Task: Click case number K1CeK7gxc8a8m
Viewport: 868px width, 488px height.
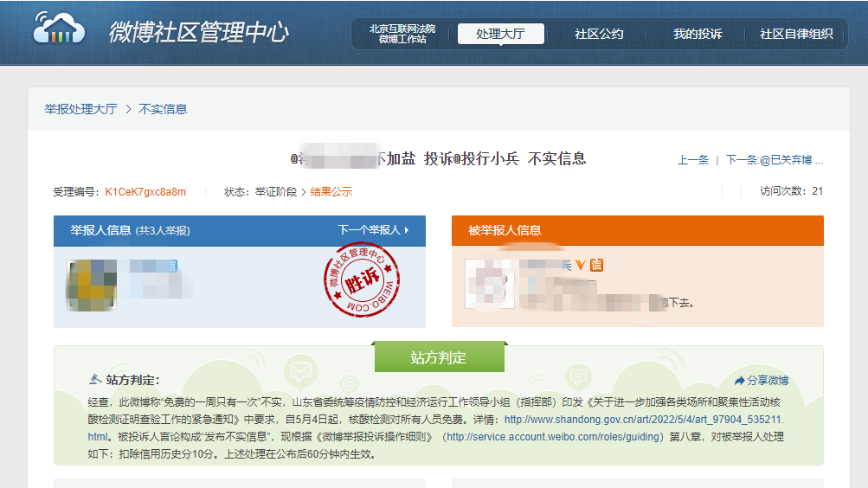Action: (x=145, y=192)
